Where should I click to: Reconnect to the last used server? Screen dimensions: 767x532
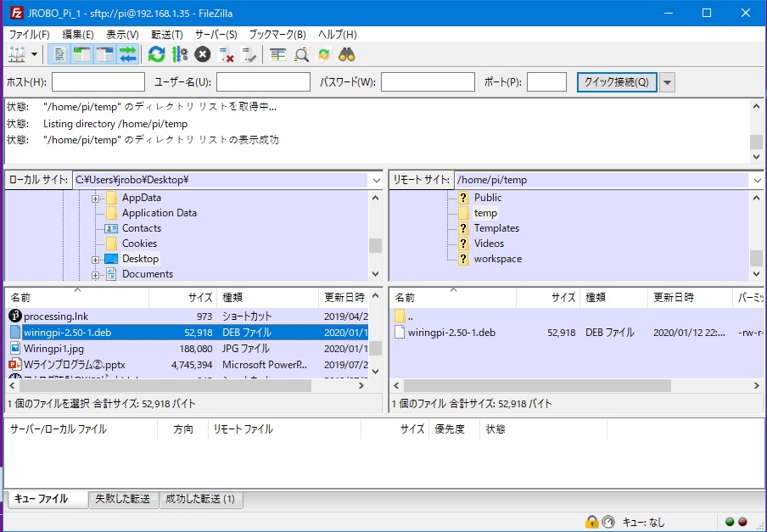249,54
